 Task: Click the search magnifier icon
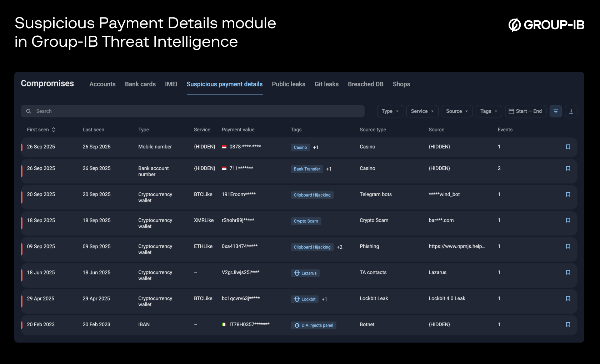pos(29,111)
